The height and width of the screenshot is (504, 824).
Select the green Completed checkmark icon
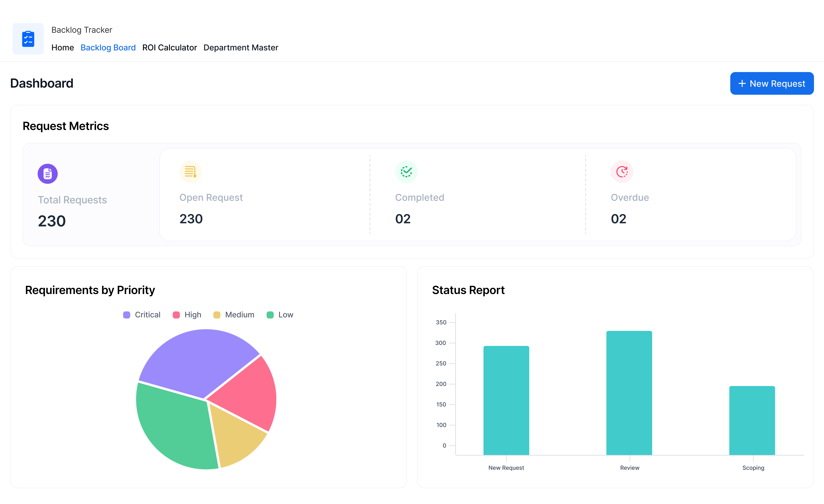click(x=406, y=172)
